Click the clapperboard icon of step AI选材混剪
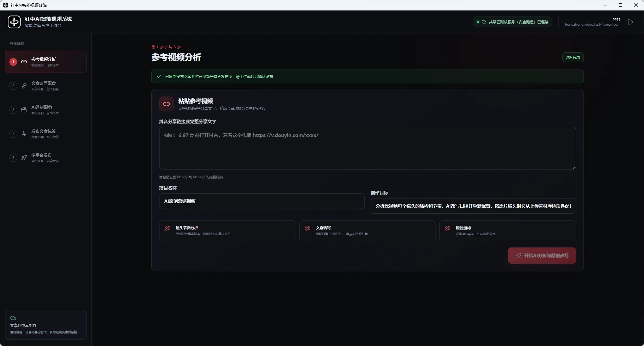Screen dimensions: 644x346 tap(24, 110)
